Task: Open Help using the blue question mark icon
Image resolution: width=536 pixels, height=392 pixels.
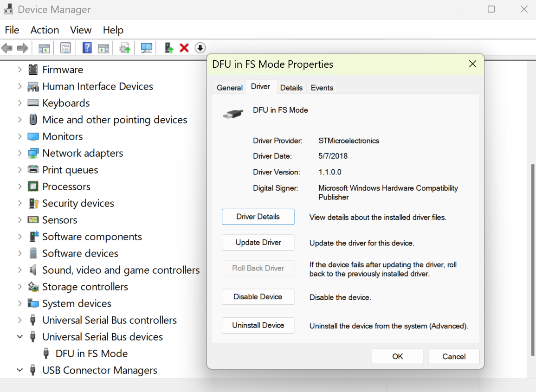Action: tap(87, 48)
